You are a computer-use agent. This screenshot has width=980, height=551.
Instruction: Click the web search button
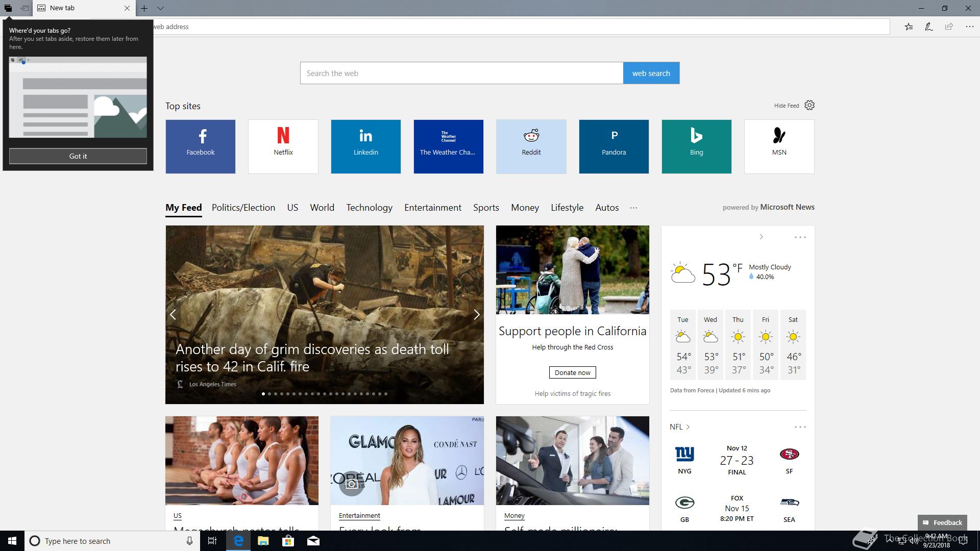coord(651,73)
